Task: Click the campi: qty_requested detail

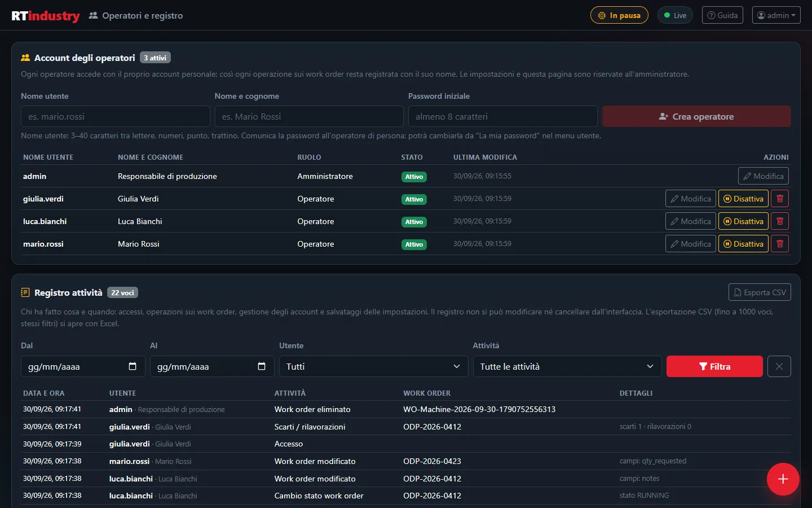Action: pos(653,461)
